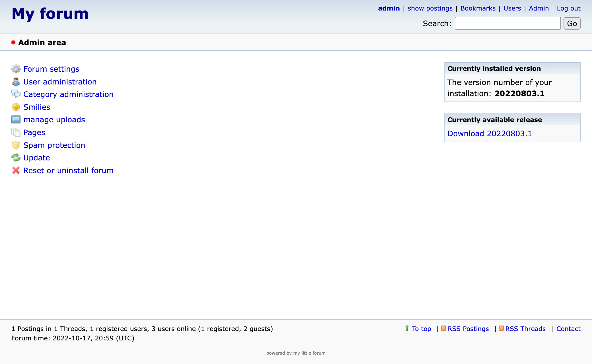Click the yellow smiley face icon
The height and width of the screenshot is (364, 592).
[x=16, y=107]
